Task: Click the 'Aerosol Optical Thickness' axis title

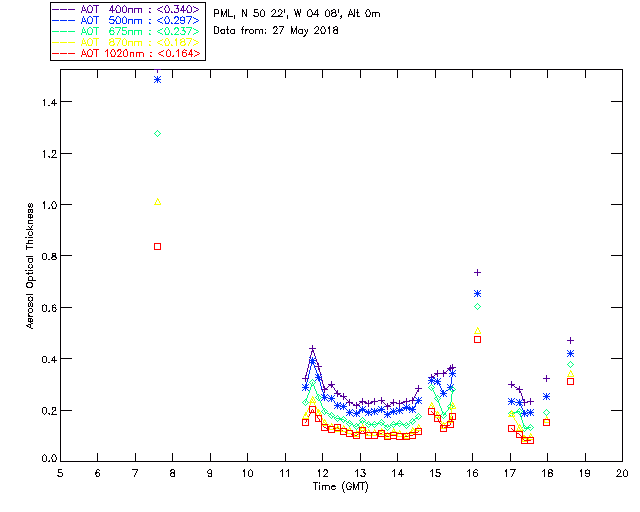Action: (x=30, y=265)
